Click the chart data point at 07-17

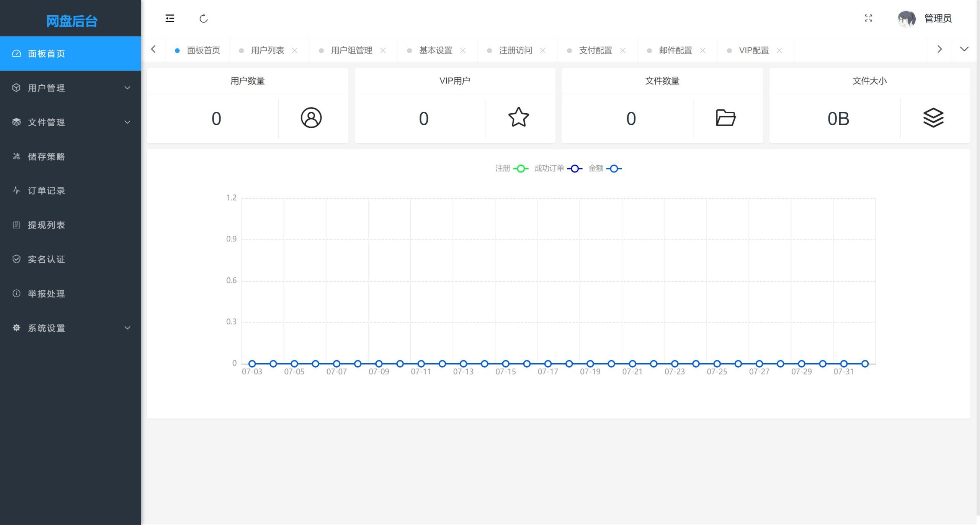[548, 364]
